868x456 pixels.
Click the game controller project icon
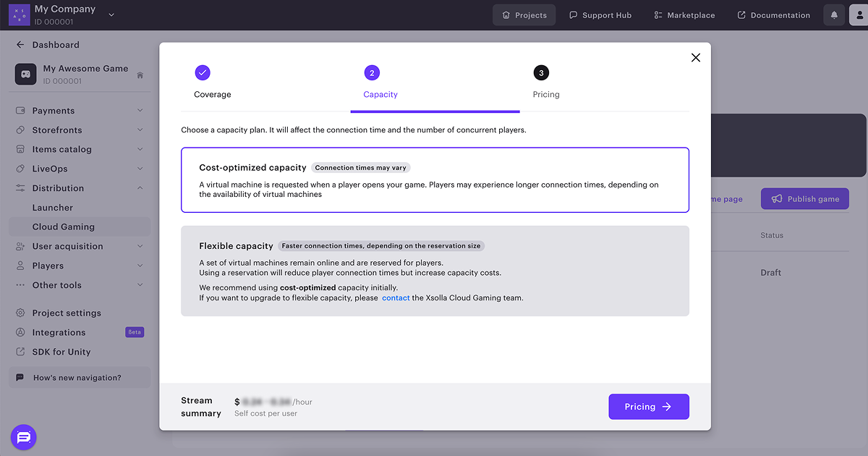pos(26,75)
